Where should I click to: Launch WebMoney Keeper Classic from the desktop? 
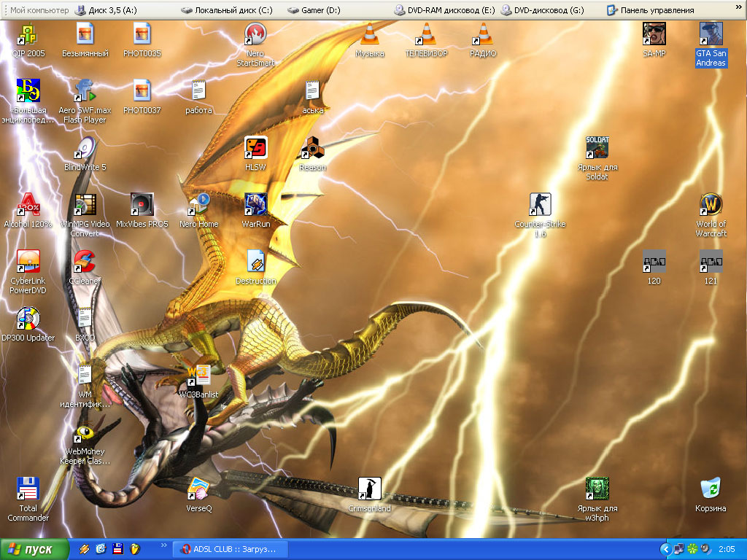(85, 443)
